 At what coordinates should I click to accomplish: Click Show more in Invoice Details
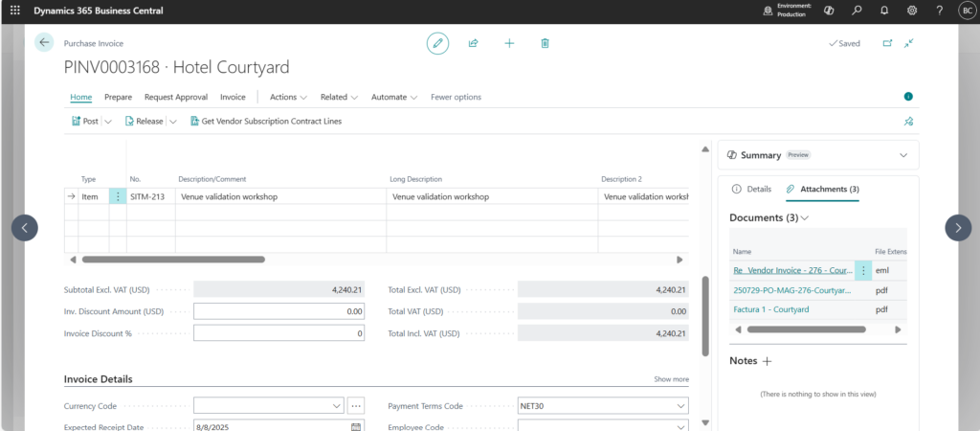click(x=671, y=379)
